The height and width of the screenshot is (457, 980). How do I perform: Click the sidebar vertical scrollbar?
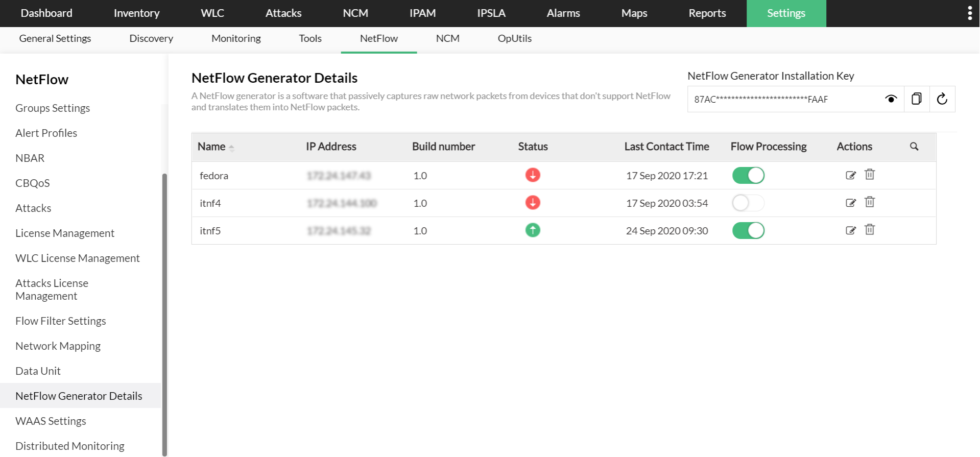point(164,306)
